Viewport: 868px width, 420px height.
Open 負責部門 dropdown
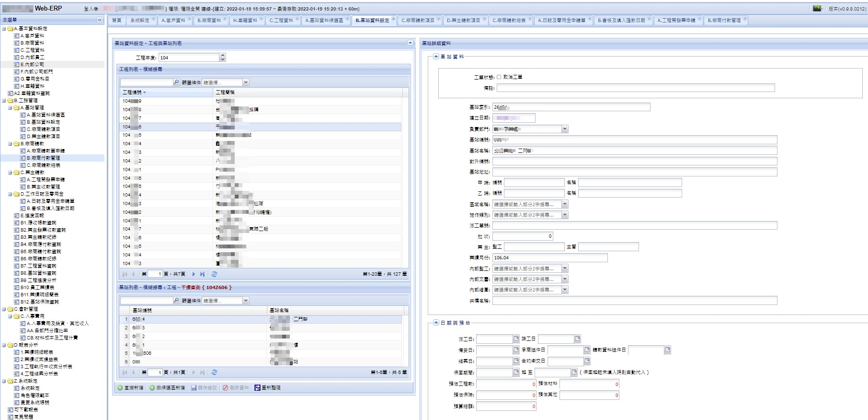(x=565, y=128)
